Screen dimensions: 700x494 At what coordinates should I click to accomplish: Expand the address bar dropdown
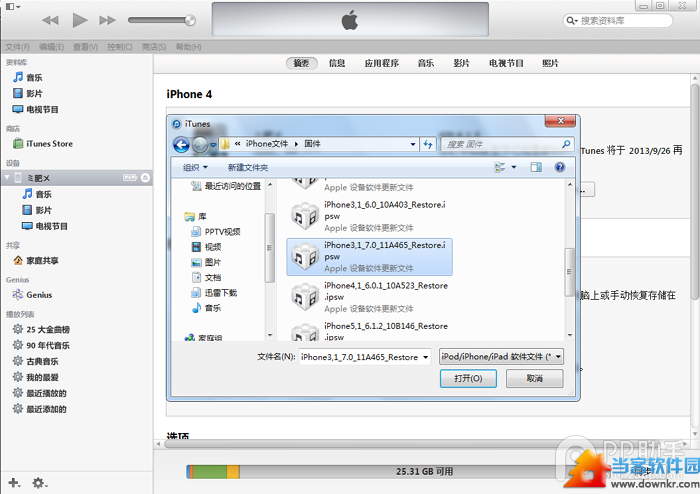coord(413,144)
